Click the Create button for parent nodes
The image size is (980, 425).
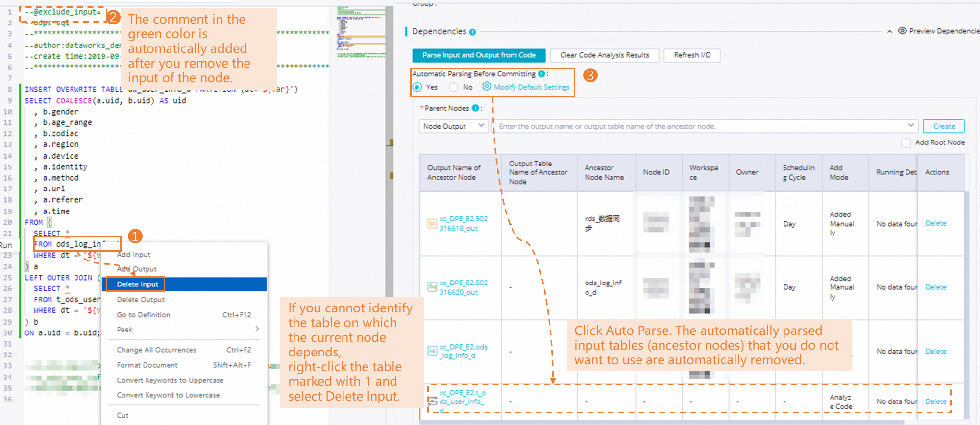pyautogui.click(x=944, y=126)
